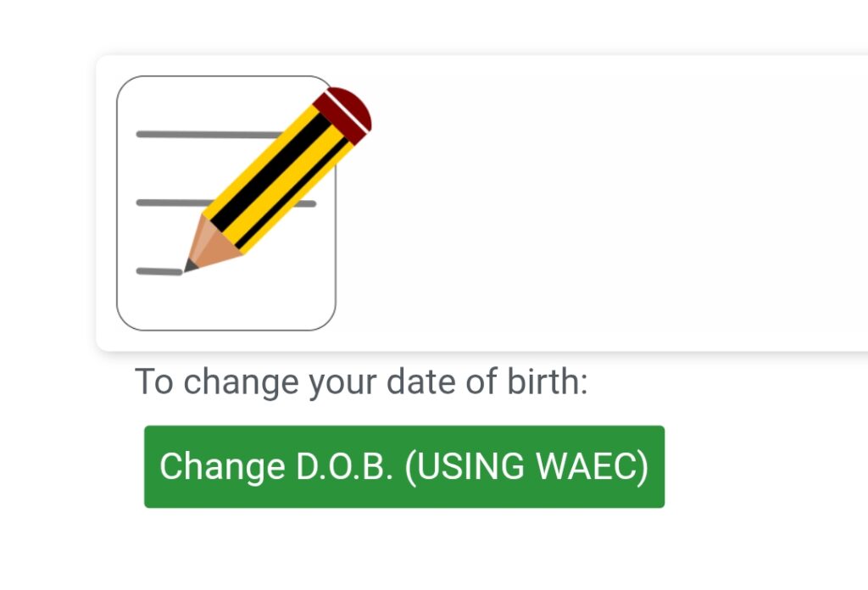Click the pencil and notepad edit icon
The width and height of the screenshot is (868, 590).
point(226,203)
